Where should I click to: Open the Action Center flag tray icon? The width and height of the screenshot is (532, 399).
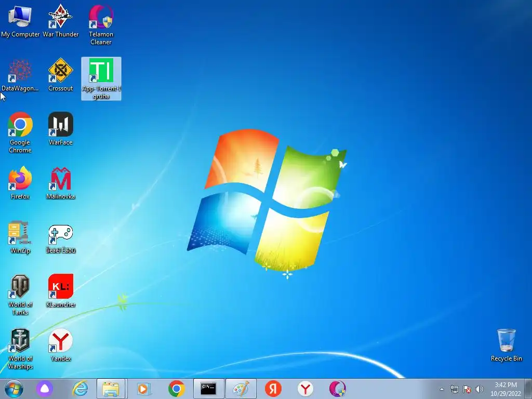(467, 389)
